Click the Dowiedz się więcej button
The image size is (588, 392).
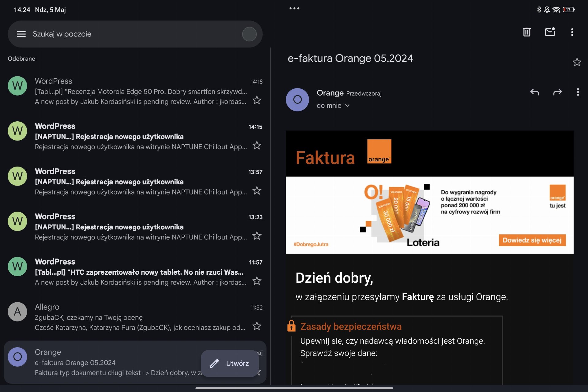(x=532, y=240)
